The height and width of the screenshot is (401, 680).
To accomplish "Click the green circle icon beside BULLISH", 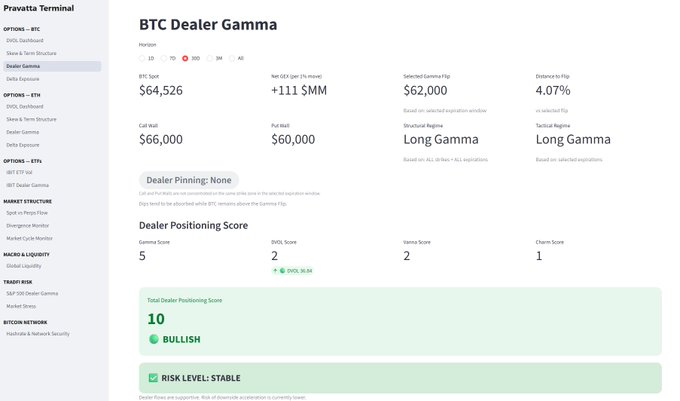I will coord(154,339).
